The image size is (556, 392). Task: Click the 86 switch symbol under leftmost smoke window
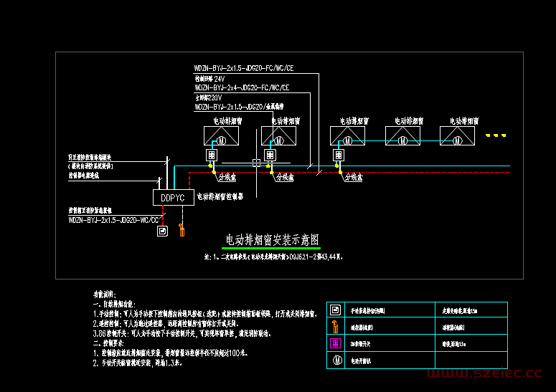212,155
